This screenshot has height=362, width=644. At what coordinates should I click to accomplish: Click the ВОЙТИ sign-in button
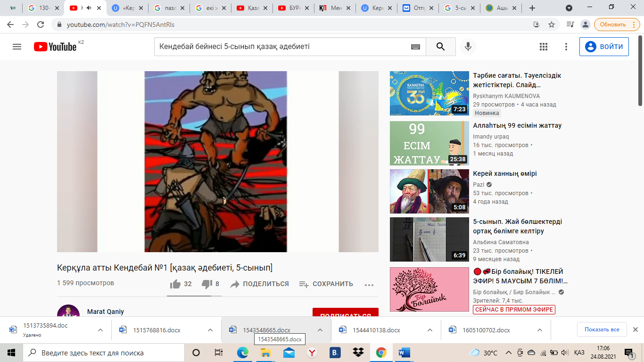pyautogui.click(x=604, y=47)
